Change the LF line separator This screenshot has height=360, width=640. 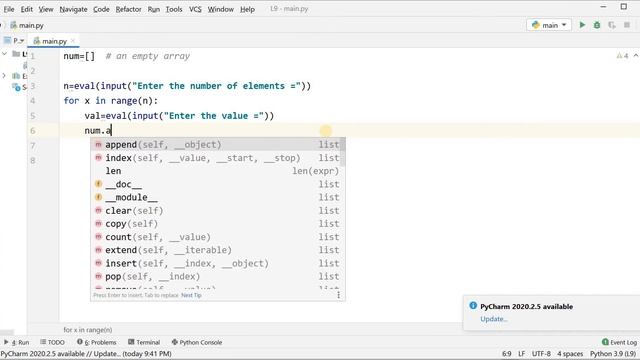click(x=522, y=353)
